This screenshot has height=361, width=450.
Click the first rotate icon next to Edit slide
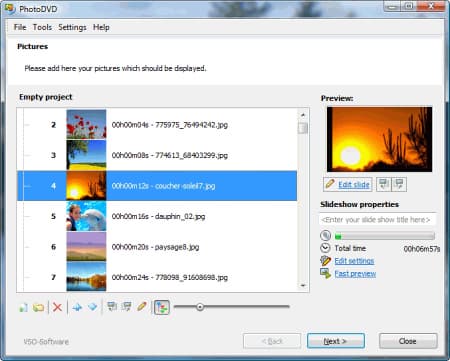[384, 184]
